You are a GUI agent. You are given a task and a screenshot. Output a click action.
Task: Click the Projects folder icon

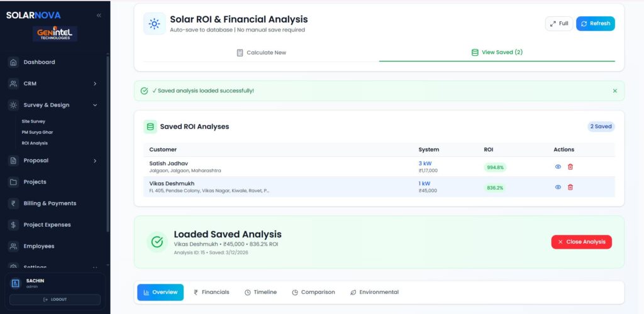click(x=13, y=182)
